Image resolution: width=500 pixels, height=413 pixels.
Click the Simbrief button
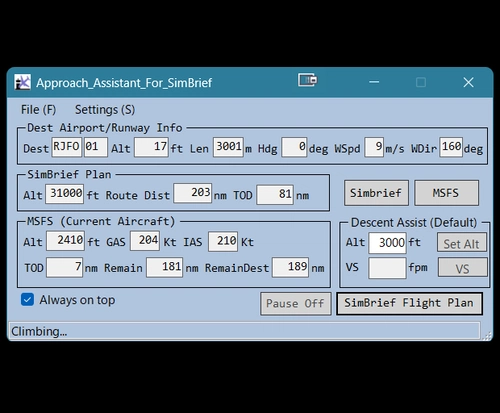[376, 193]
